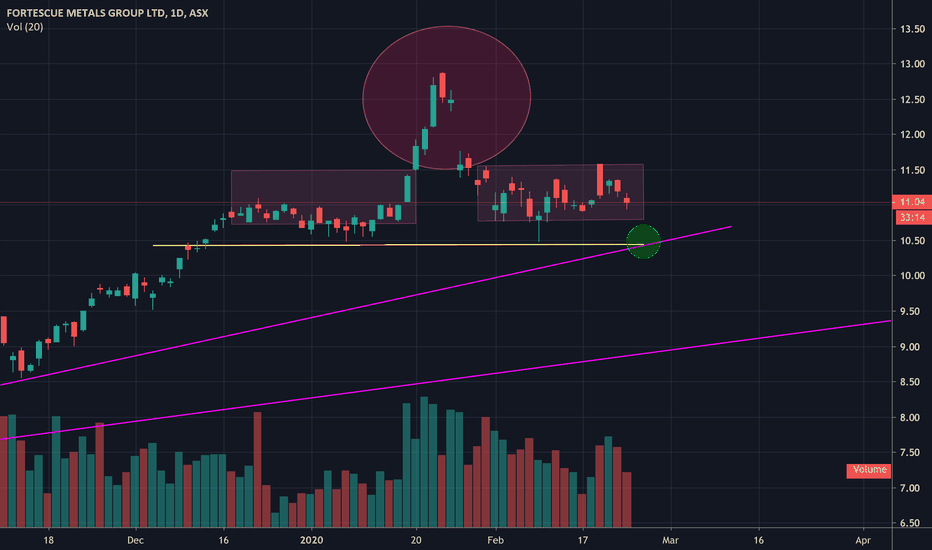
Task: Click the 12.00 price axis label
Action: 912,135
